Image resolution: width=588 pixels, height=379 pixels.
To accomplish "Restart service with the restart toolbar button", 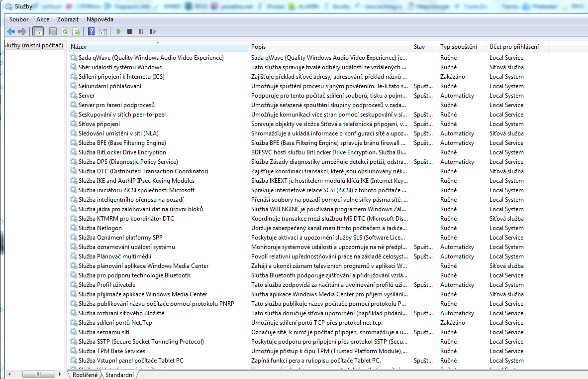I will (153, 31).
